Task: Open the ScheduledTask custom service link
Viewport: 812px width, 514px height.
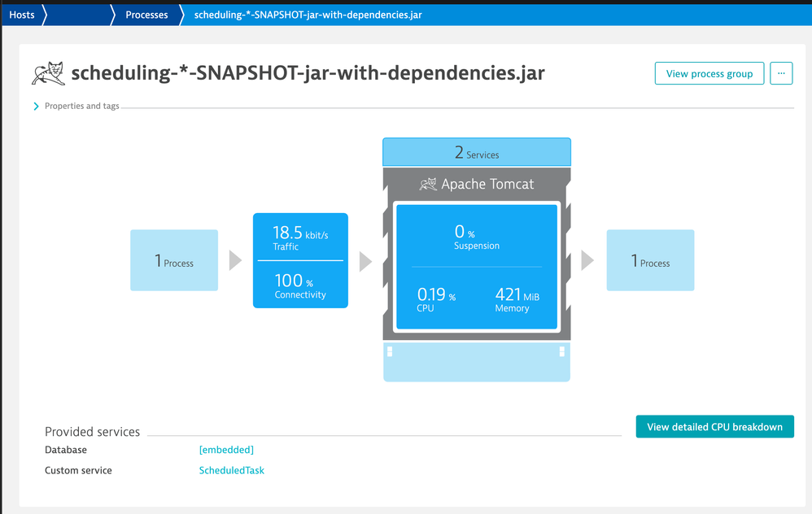Action: (231, 470)
